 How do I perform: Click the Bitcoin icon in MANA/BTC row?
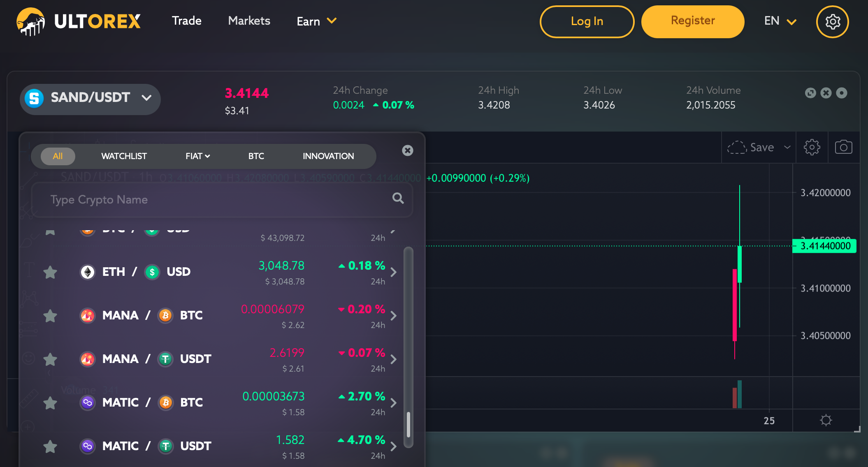tap(166, 315)
